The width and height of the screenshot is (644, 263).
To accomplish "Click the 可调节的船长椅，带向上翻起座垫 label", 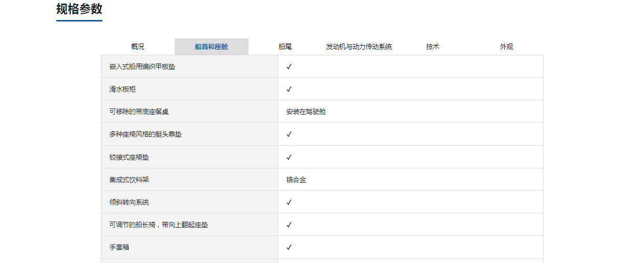I will (x=159, y=225).
